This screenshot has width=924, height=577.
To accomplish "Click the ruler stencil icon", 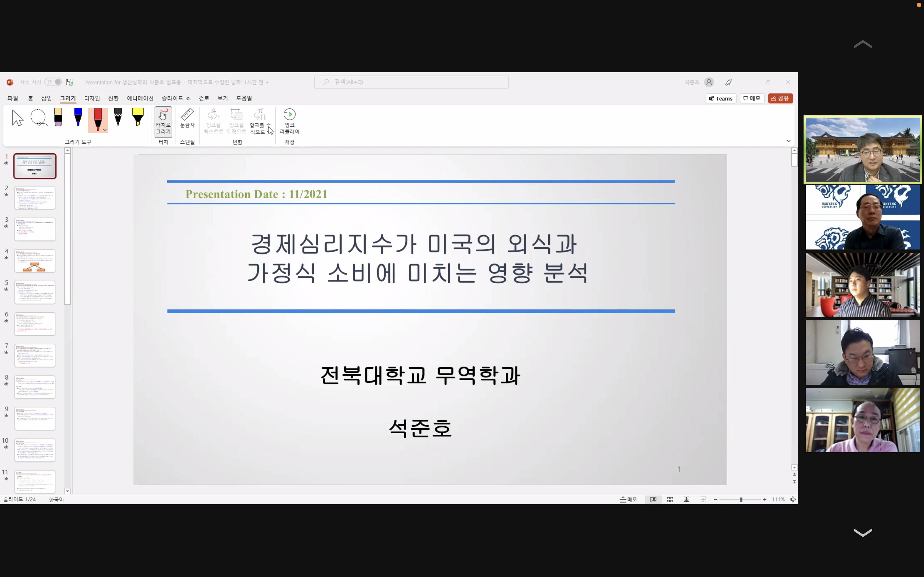I will click(x=187, y=118).
